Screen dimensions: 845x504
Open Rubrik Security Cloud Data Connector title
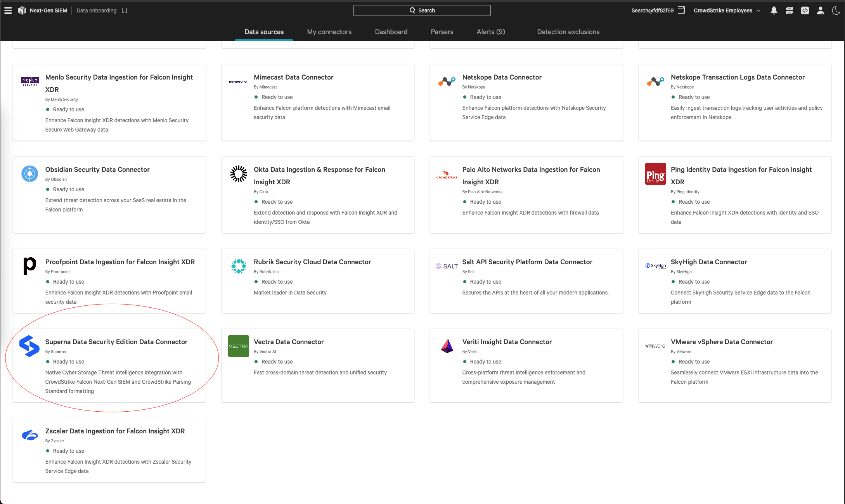click(312, 262)
